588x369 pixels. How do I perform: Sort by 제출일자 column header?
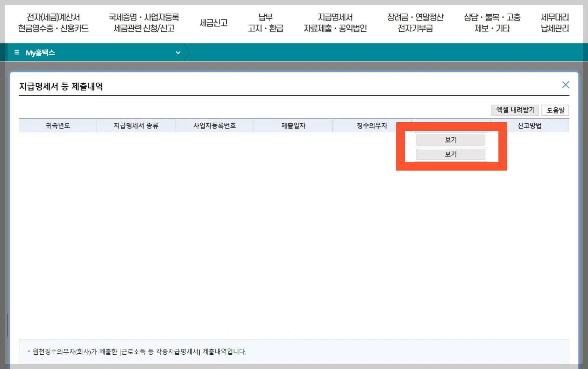(x=293, y=125)
